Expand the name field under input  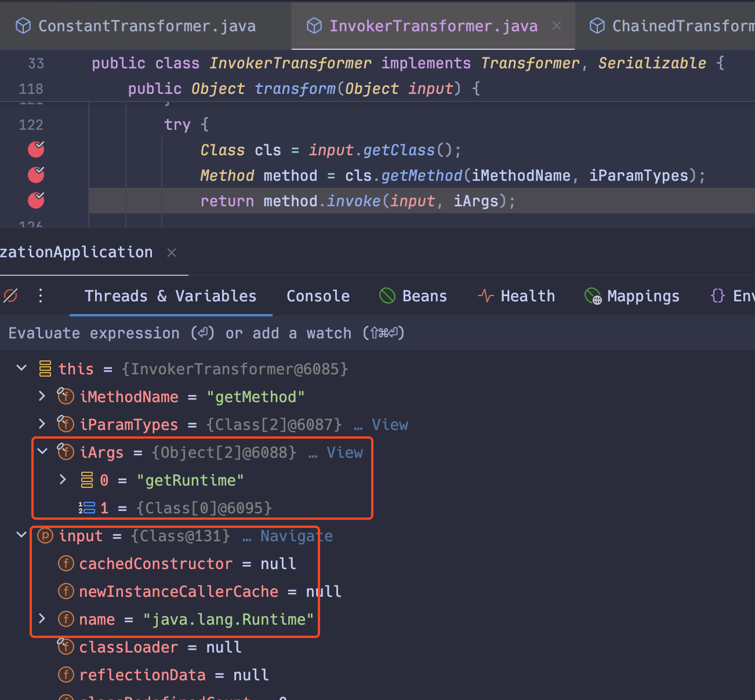(x=42, y=619)
